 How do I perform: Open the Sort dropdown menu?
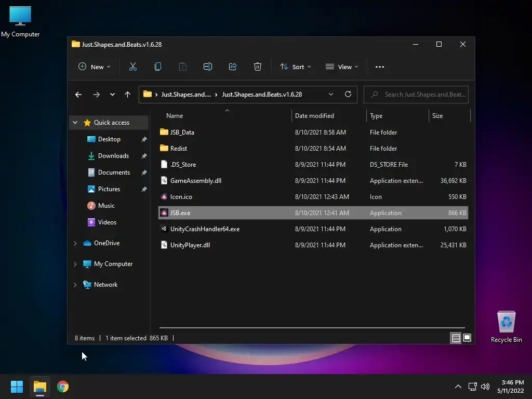pos(295,67)
